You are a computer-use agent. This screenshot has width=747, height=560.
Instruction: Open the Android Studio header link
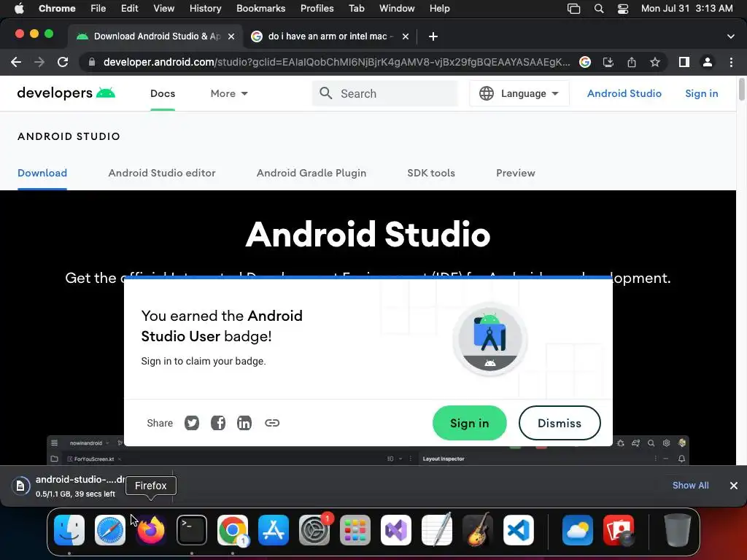tap(624, 93)
